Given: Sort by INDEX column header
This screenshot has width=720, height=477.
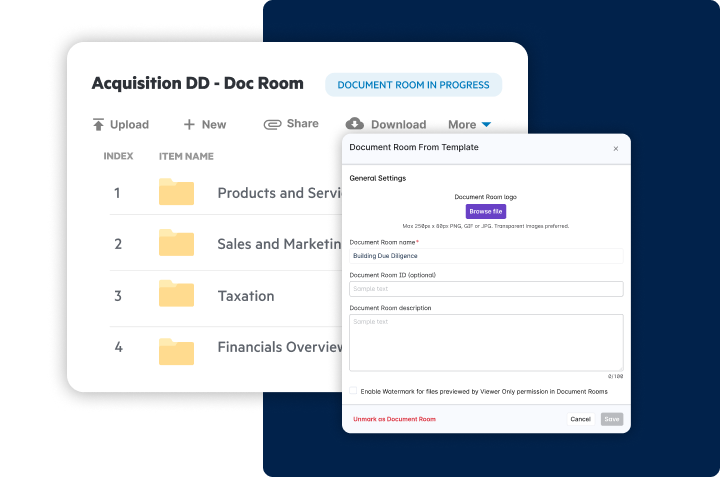Looking at the screenshot, I should (x=118, y=156).
